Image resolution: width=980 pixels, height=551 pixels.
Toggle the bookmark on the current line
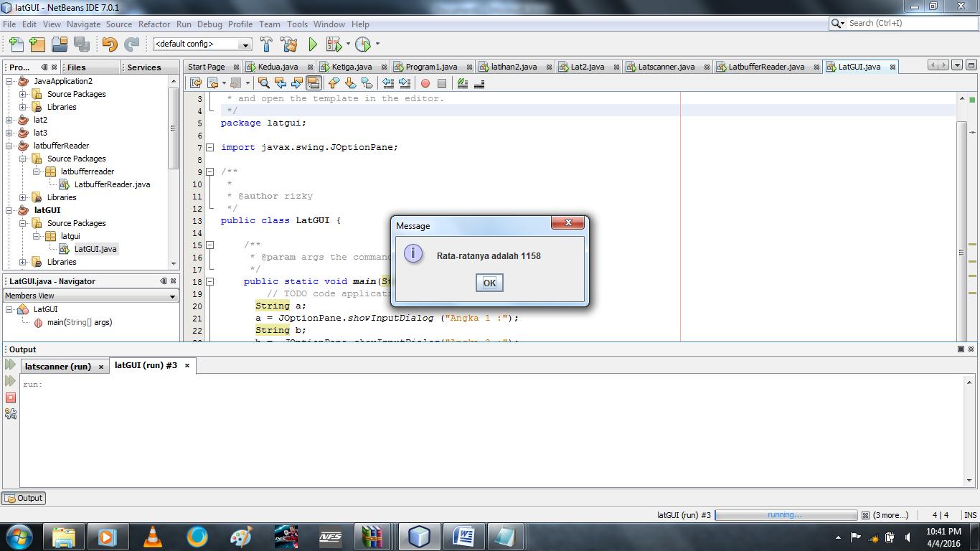[x=365, y=83]
